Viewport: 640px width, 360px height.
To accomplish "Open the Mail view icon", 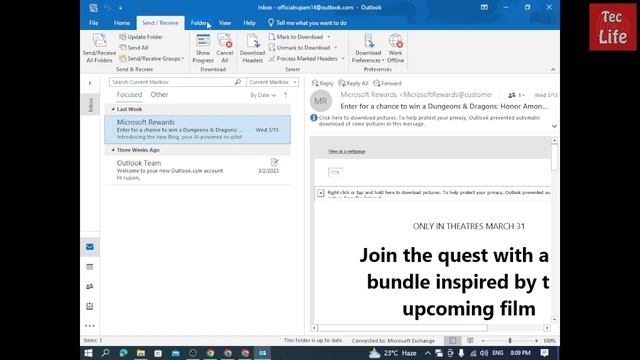I will (x=90, y=247).
